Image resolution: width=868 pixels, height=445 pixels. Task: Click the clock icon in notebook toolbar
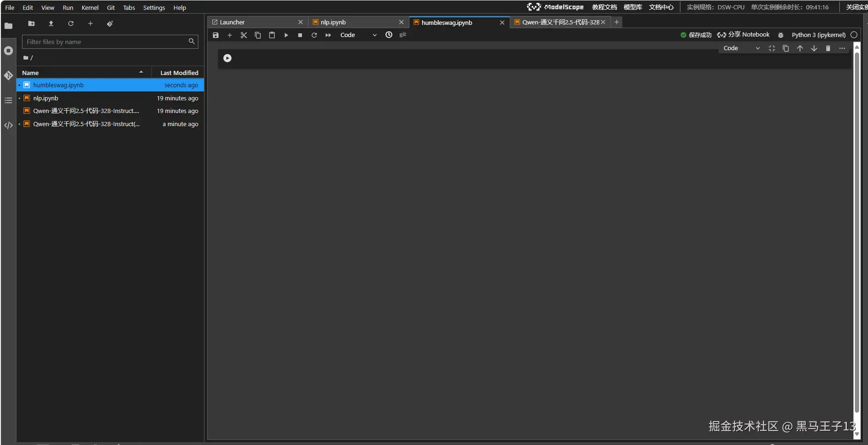pos(389,35)
